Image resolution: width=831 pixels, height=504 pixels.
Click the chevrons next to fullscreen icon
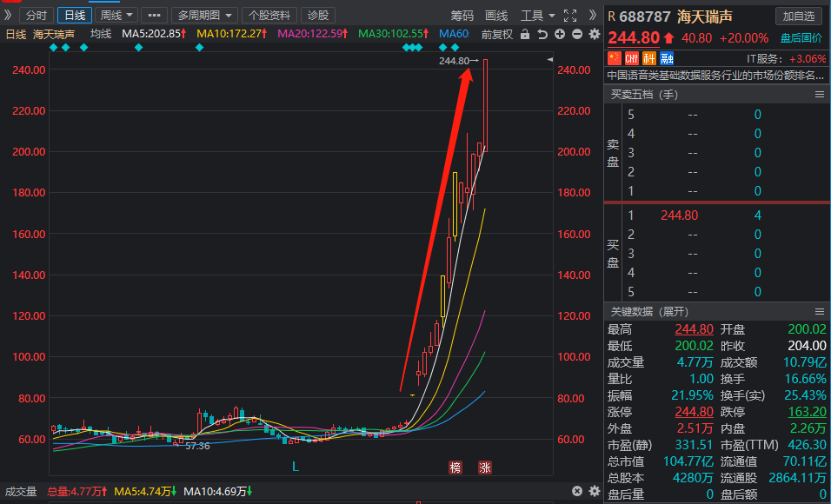pyautogui.click(x=593, y=16)
